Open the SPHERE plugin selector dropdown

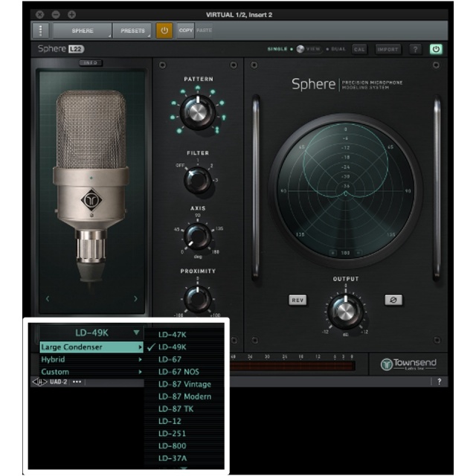83,30
